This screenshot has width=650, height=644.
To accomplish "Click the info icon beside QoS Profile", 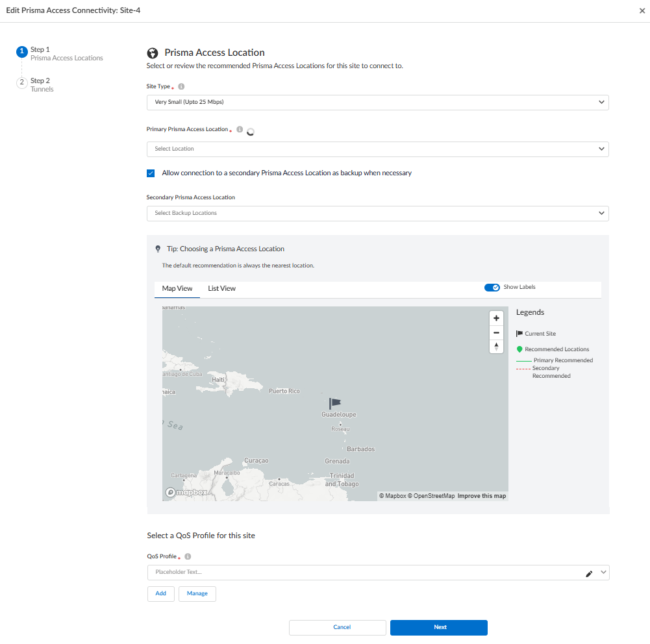I will [x=188, y=557].
